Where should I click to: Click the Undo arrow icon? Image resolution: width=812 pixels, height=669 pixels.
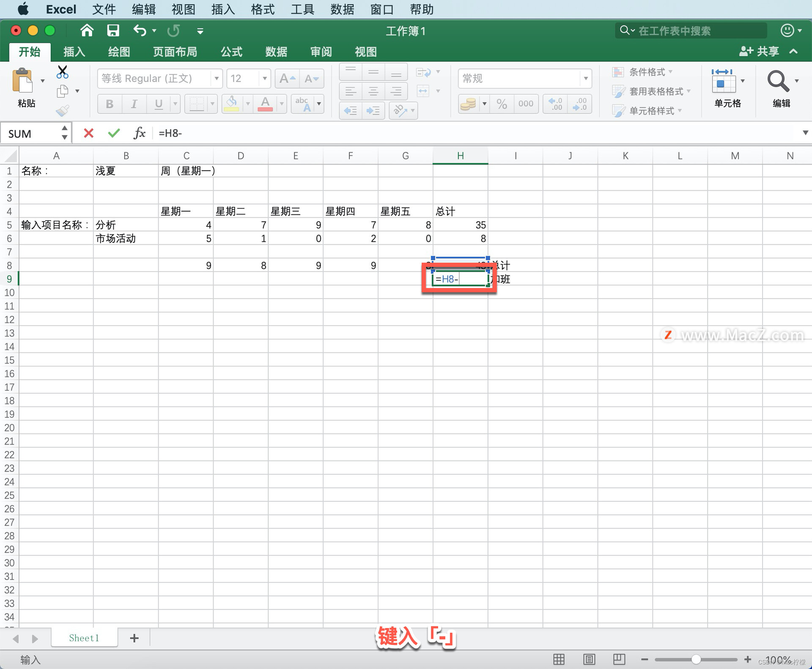click(140, 30)
